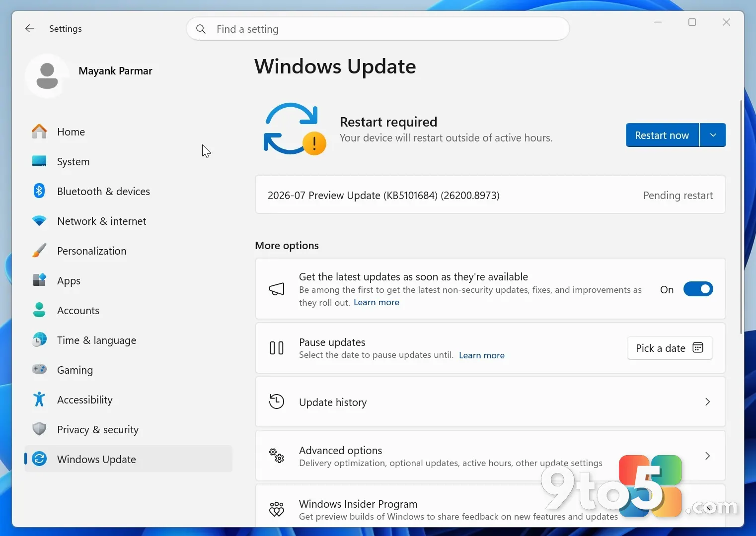This screenshot has width=756, height=536.
Task: Click the calendar icon on Pick a date
Action: point(698,348)
